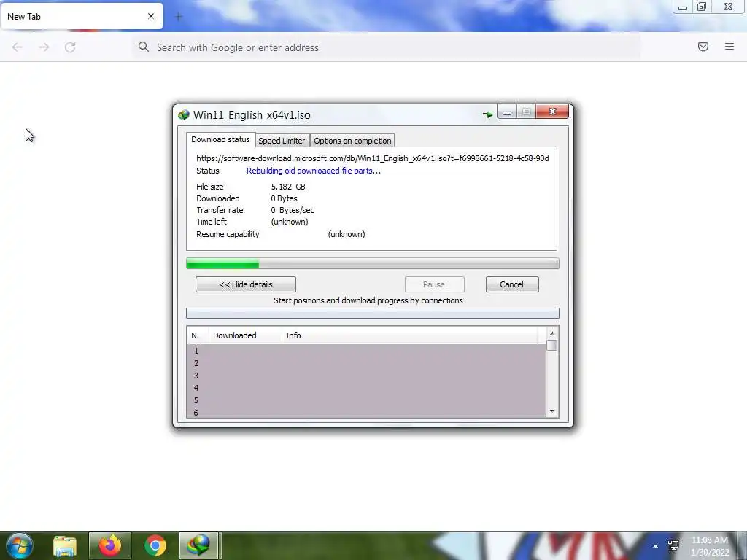Click the scroll up arrow in connections list
This screenshot has width=747, height=560.
(552, 333)
